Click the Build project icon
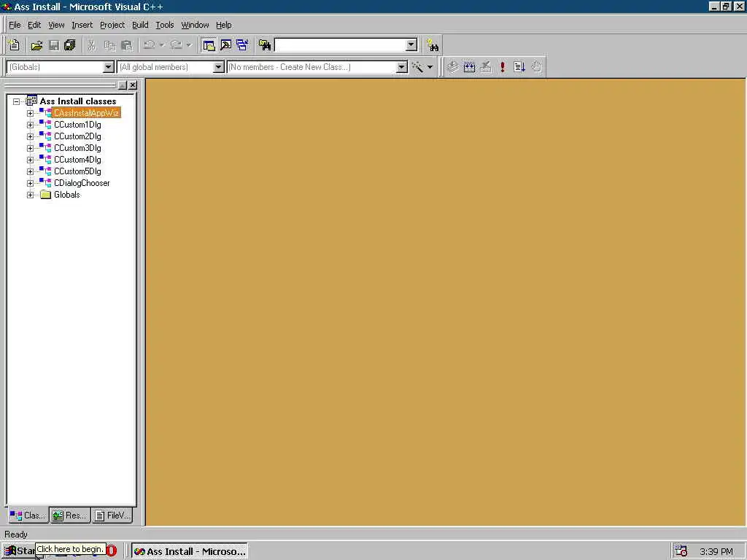Screen dimensions: 747x560 [469, 67]
